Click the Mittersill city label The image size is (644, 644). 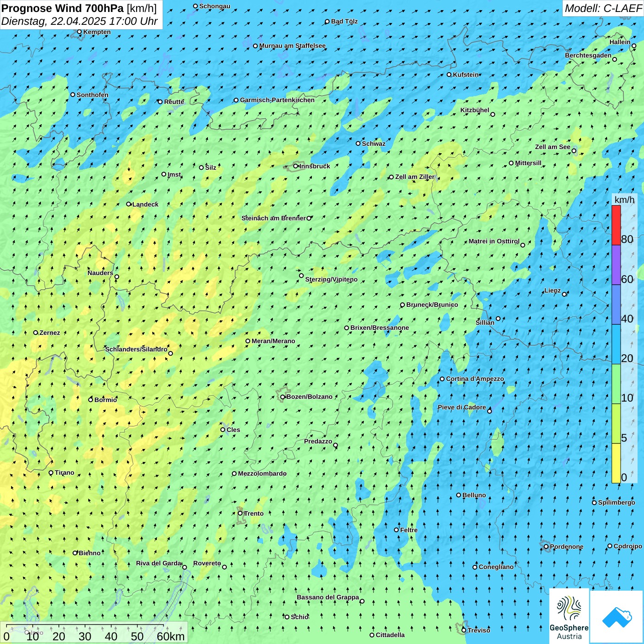[528, 163]
